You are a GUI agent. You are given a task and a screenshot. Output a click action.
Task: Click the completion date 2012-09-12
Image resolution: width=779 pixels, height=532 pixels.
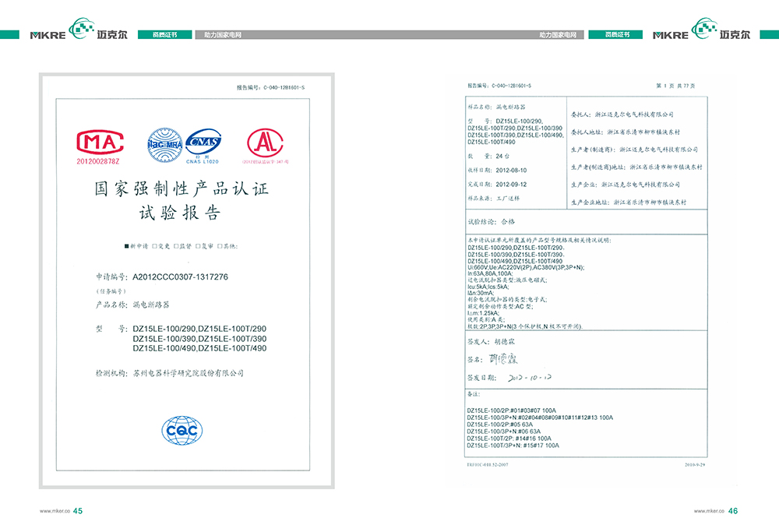click(x=511, y=185)
